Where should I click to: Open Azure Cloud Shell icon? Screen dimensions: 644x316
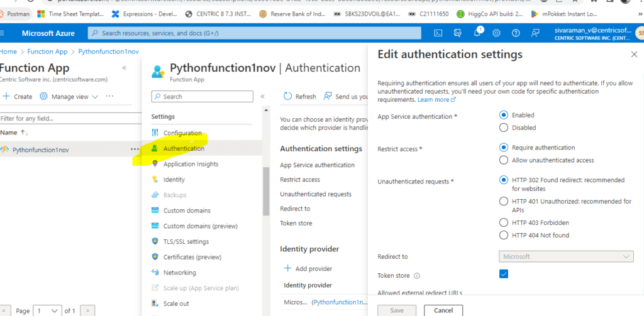[438, 33]
